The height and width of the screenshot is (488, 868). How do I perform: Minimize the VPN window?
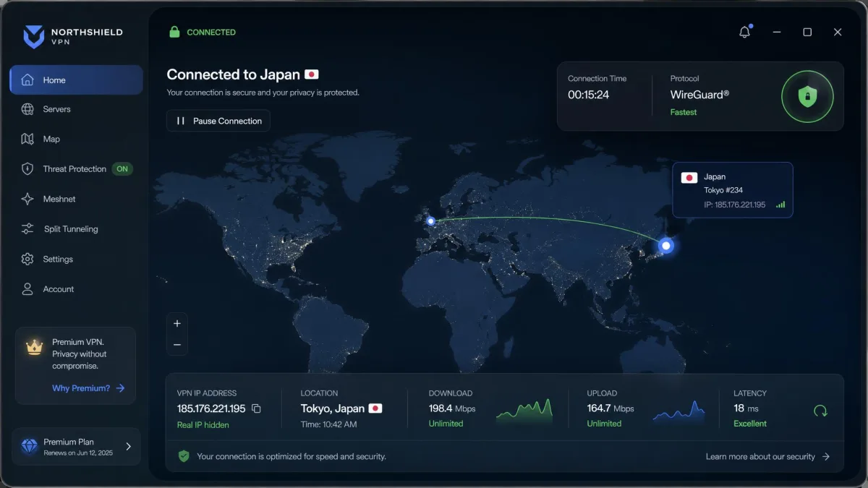(777, 32)
